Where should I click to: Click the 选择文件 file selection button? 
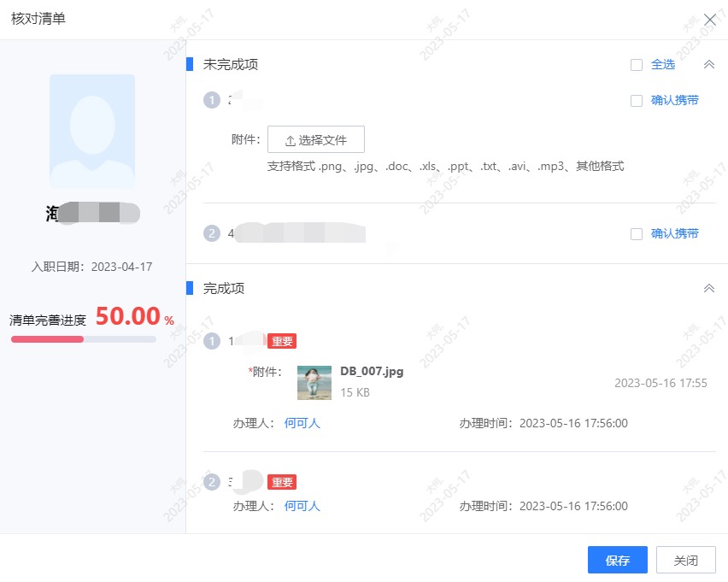[x=317, y=139]
